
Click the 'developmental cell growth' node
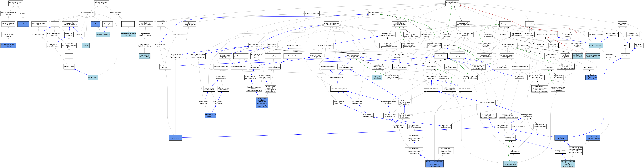pos(165,67)
